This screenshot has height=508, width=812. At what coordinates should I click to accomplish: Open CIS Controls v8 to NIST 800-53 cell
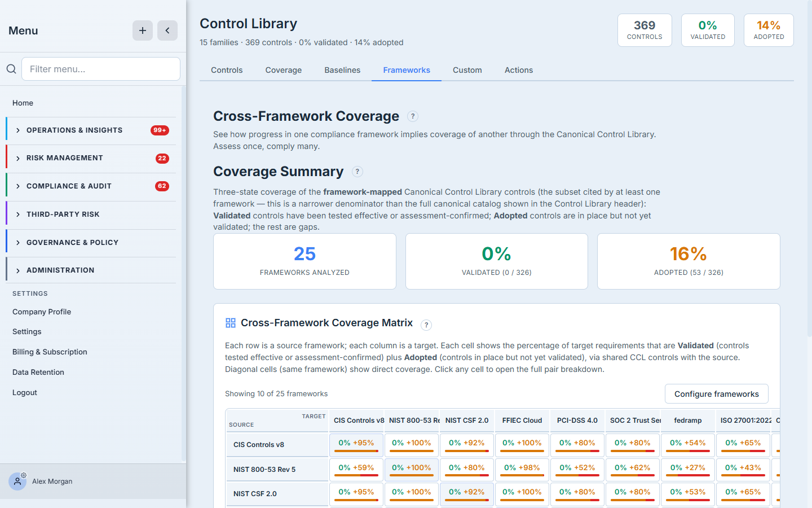pyautogui.click(x=412, y=445)
